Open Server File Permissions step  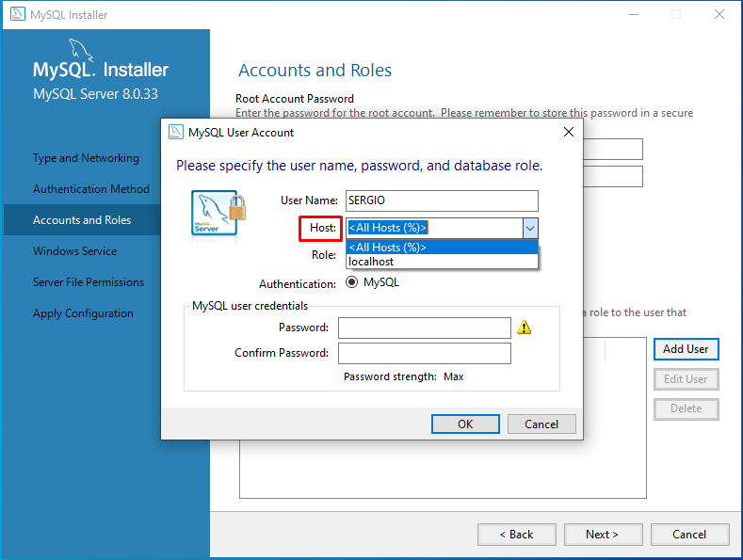point(89,282)
